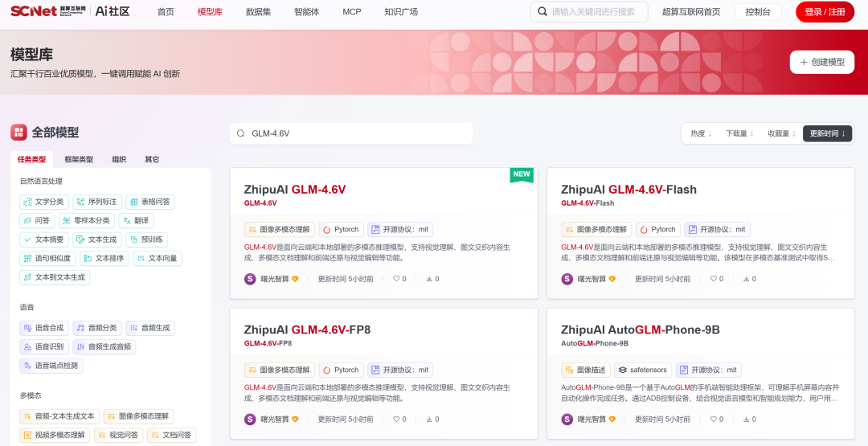The height and width of the screenshot is (446, 868).
Task: Toggle the 文本生成 task filter
Action: tap(97, 239)
